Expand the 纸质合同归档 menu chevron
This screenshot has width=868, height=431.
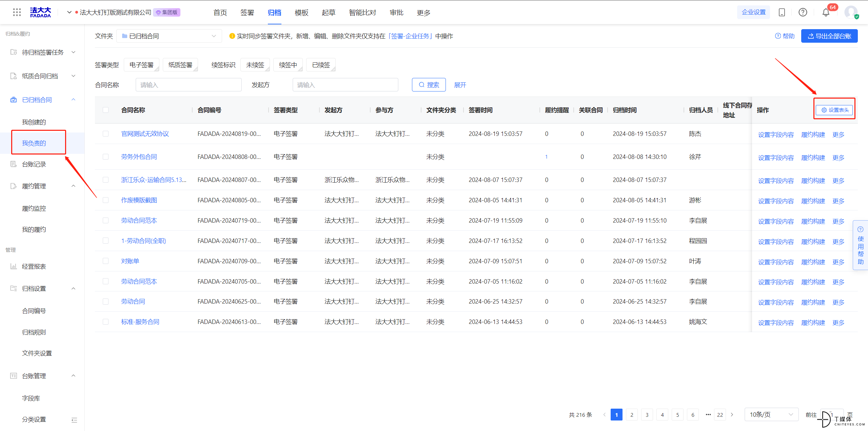tap(74, 76)
